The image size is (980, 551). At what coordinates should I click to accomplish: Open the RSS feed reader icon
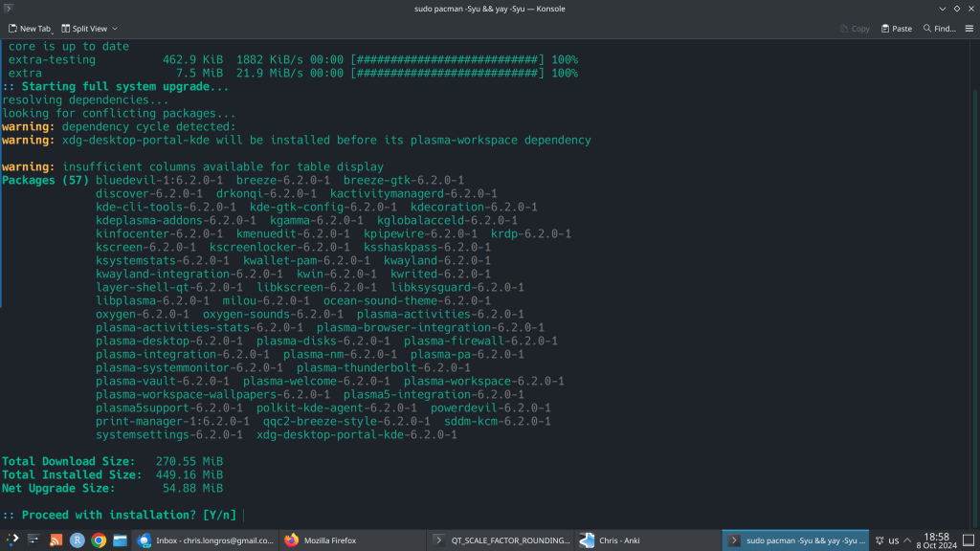point(56,540)
